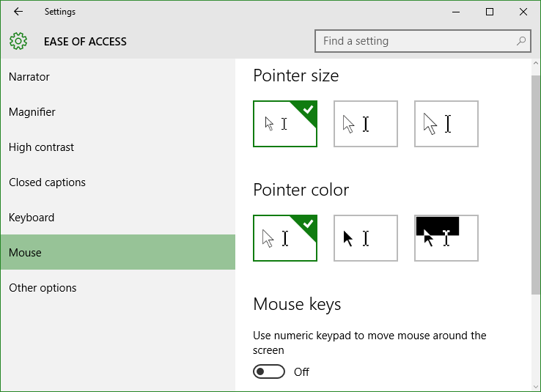The image size is (541, 392).
Task: Select the largest pointer size option
Action: click(x=446, y=124)
